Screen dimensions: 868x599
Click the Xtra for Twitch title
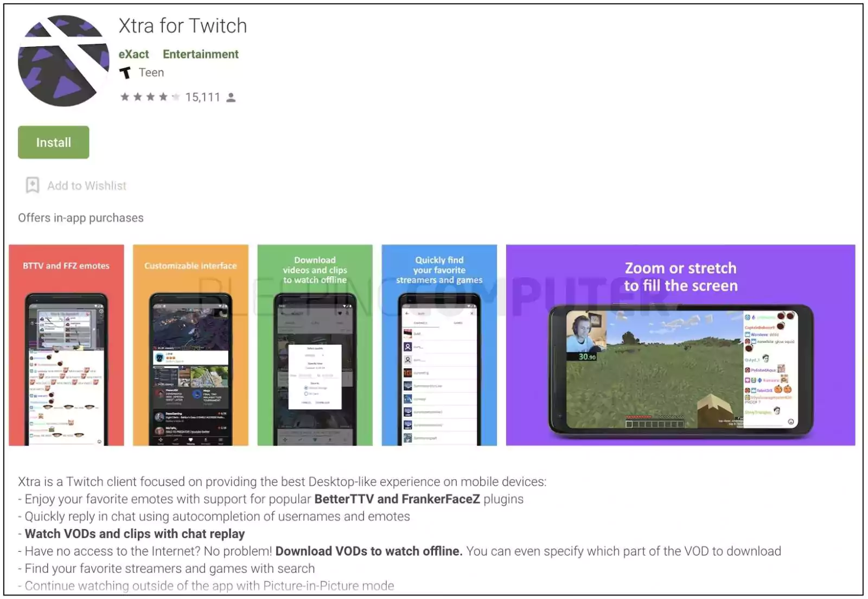pyautogui.click(x=183, y=26)
